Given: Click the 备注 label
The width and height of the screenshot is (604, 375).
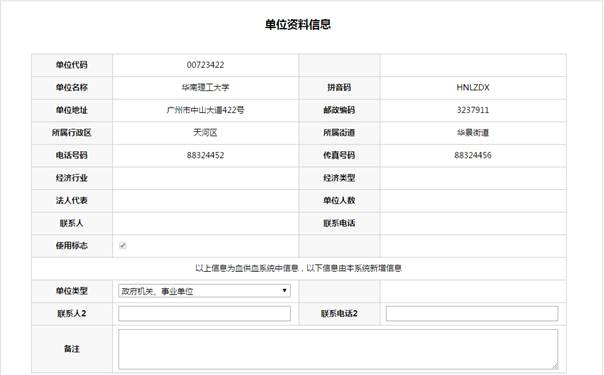Looking at the screenshot, I should click(72, 349).
